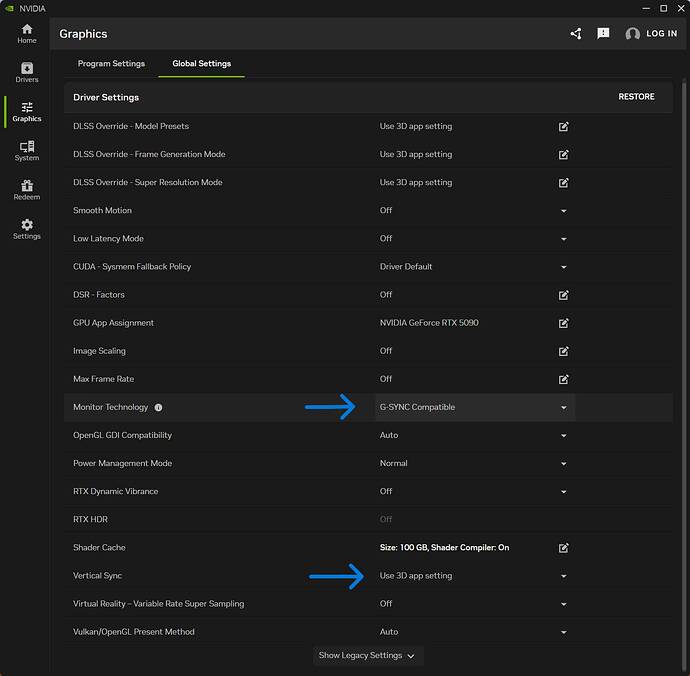Click the Driver Settings heading
Viewport: 690px width, 676px height.
106,97
